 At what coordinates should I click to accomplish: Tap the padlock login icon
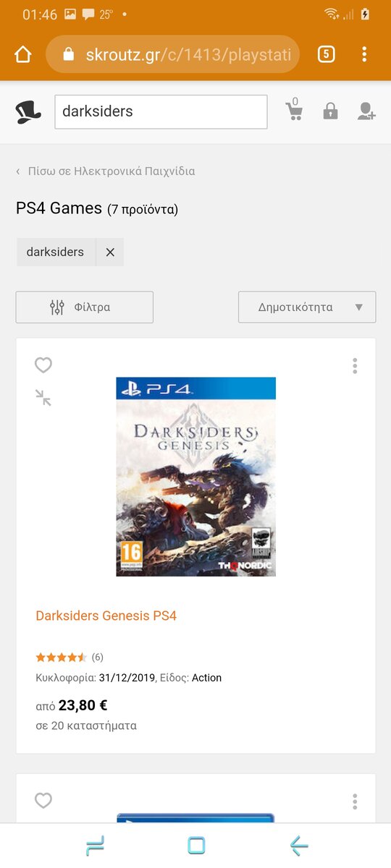[x=330, y=111]
